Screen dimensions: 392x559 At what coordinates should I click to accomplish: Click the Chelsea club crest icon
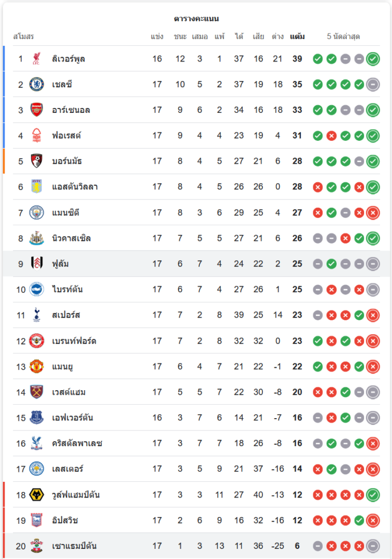coord(37,84)
